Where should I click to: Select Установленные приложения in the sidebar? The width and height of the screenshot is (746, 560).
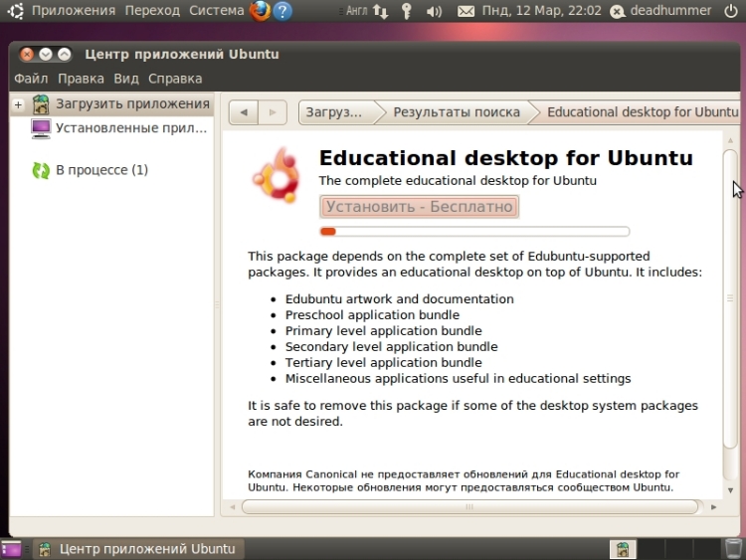pos(130,127)
